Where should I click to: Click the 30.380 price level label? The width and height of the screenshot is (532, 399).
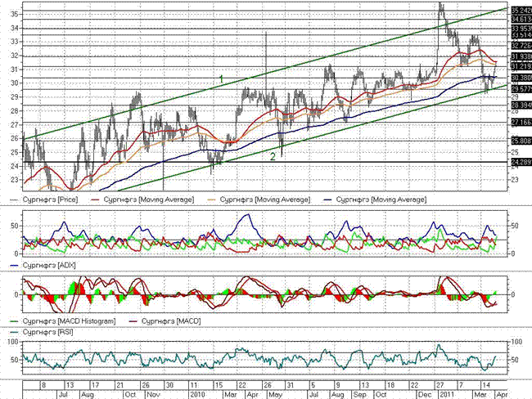pos(521,78)
